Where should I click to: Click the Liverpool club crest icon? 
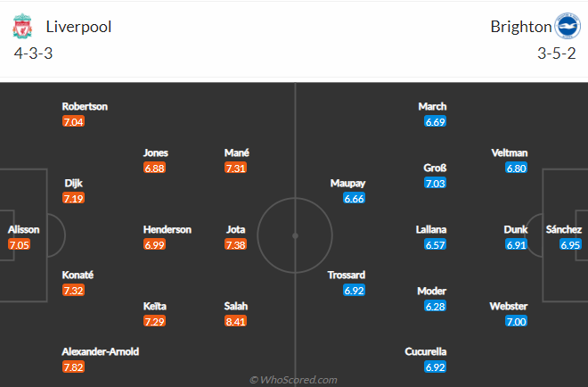click(x=22, y=26)
